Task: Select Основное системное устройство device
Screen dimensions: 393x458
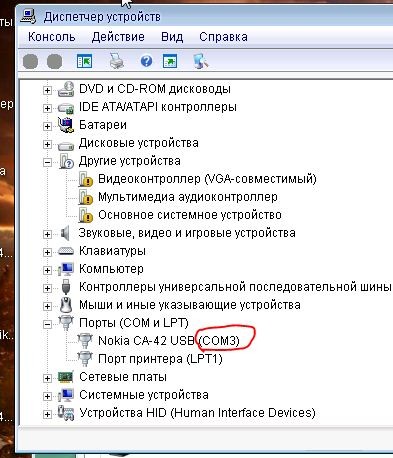Action: [190, 215]
